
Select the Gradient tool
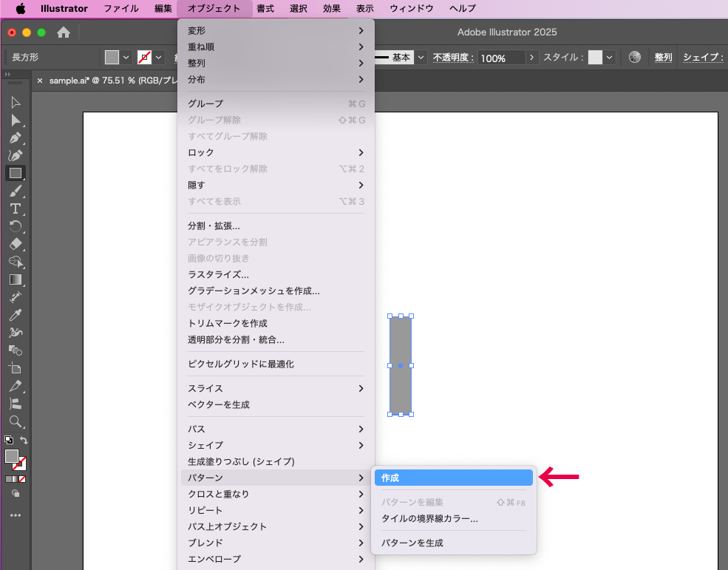[16, 279]
